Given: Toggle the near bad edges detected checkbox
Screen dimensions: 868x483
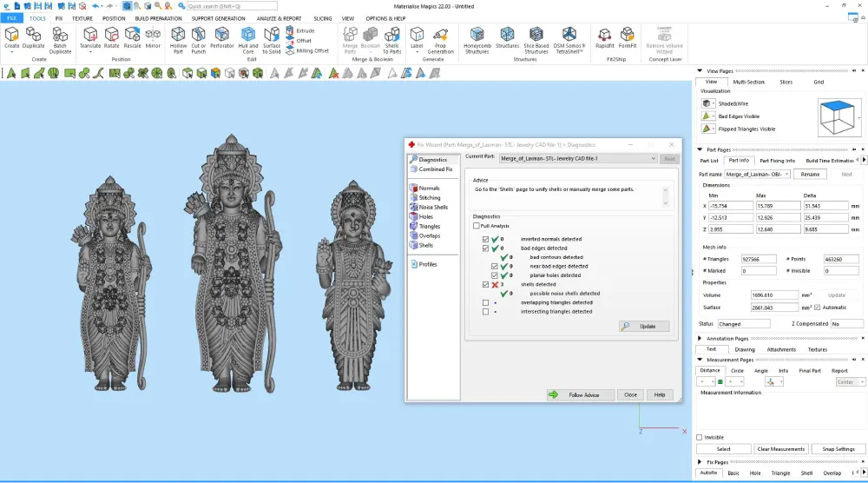Looking at the screenshot, I should click(495, 267).
